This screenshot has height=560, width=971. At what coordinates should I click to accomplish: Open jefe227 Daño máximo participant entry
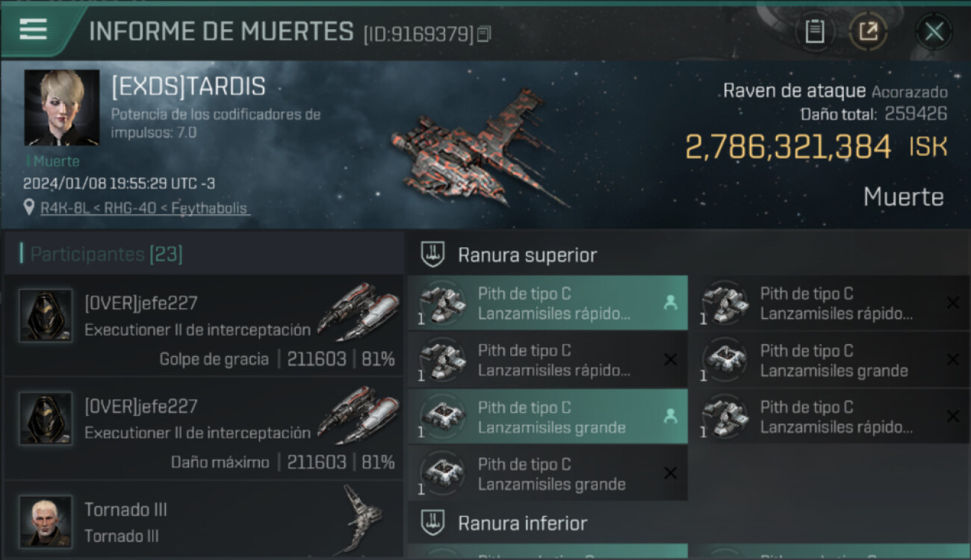[203, 428]
